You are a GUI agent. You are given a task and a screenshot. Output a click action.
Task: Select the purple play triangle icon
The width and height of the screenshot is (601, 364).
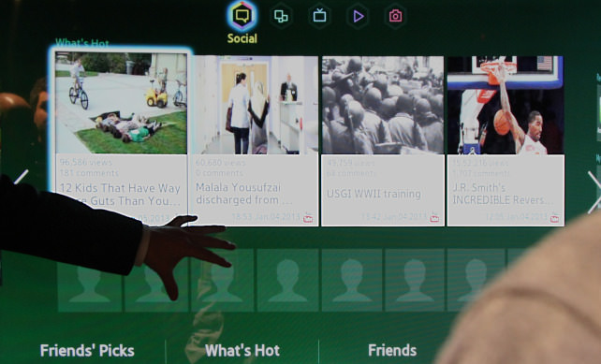pos(358,16)
